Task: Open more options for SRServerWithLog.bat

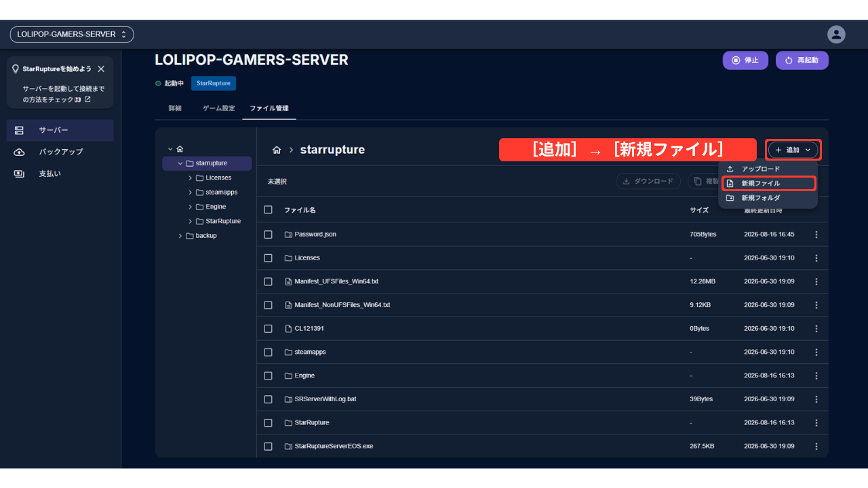Action: (816, 399)
